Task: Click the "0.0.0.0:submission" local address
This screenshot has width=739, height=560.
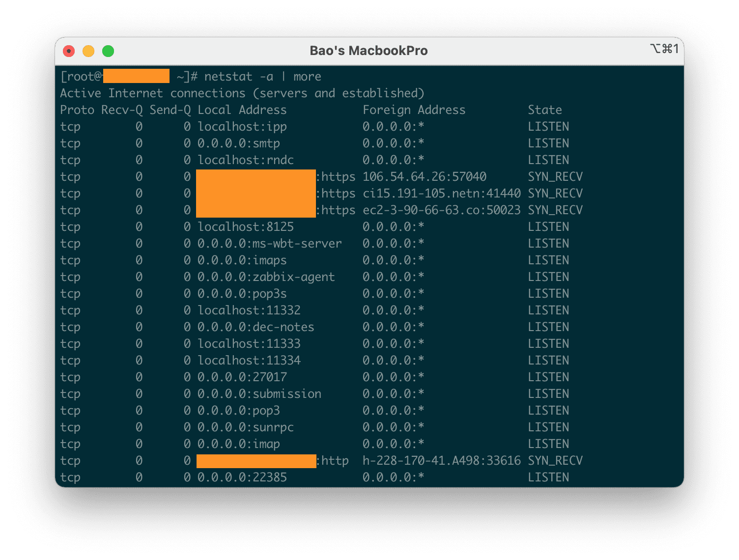Action: click(259, 394)
